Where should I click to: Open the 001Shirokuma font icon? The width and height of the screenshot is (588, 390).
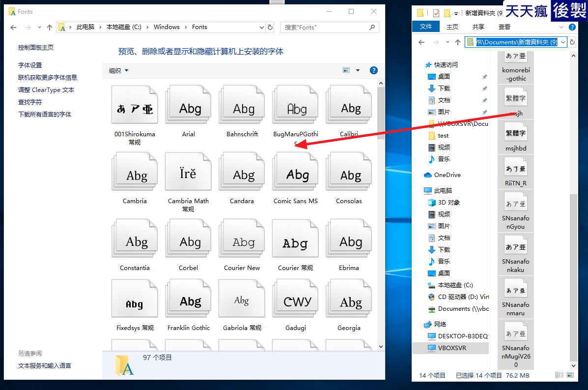point(135,105)
